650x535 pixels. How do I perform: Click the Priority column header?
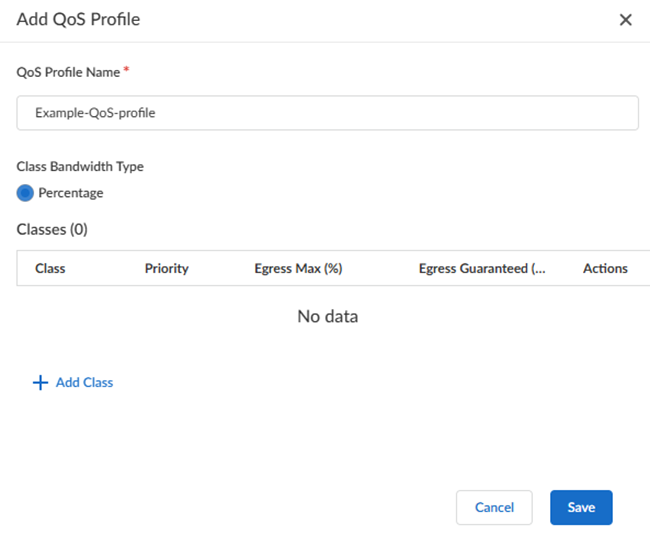coord(166,268)
